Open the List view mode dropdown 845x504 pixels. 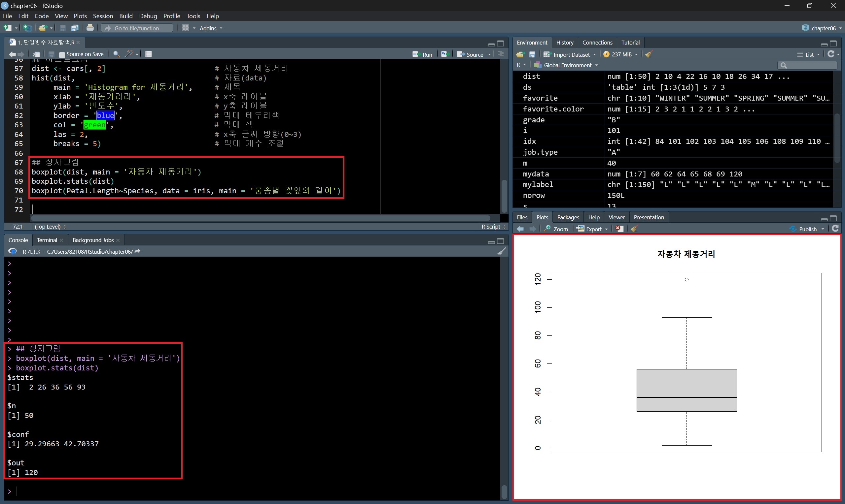(809, 54)
